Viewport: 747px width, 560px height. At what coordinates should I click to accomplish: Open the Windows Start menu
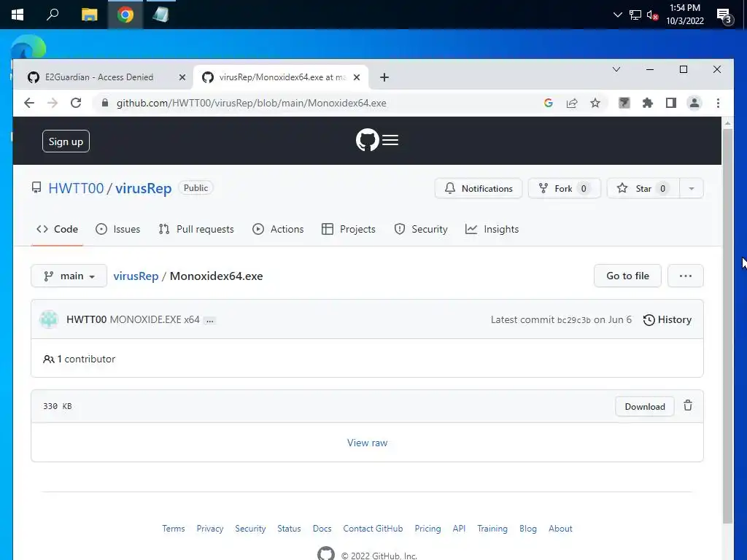pyautogui.click(x=18, y=15)
